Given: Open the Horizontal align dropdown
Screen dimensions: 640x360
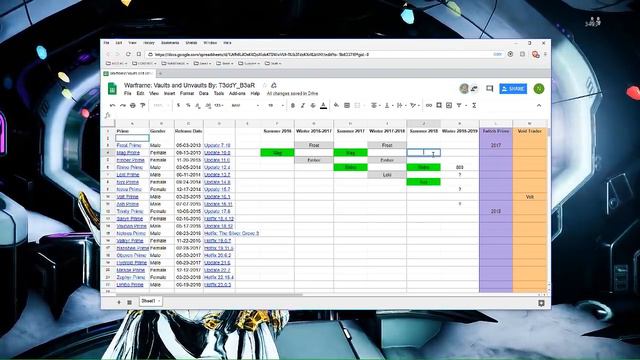Looking at the screenshot, I should 375,105.
